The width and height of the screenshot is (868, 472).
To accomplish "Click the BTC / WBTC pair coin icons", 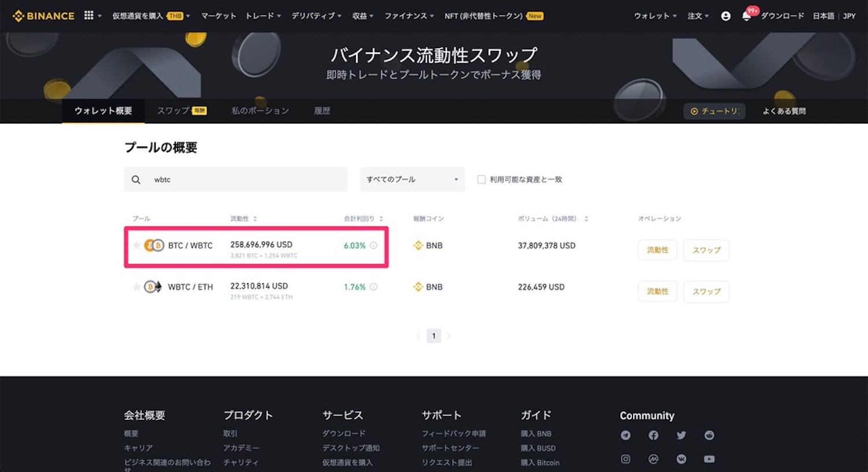I will [x=154, y=246].
